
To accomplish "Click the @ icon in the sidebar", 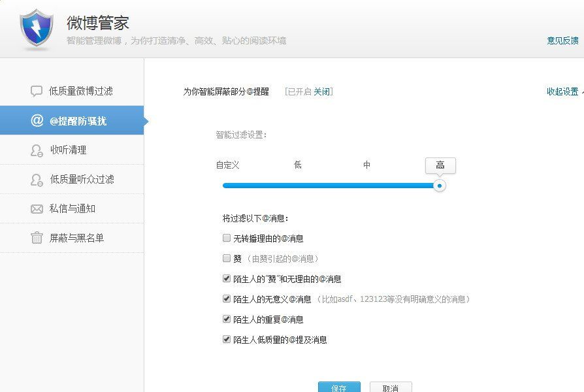I will 37,121.
